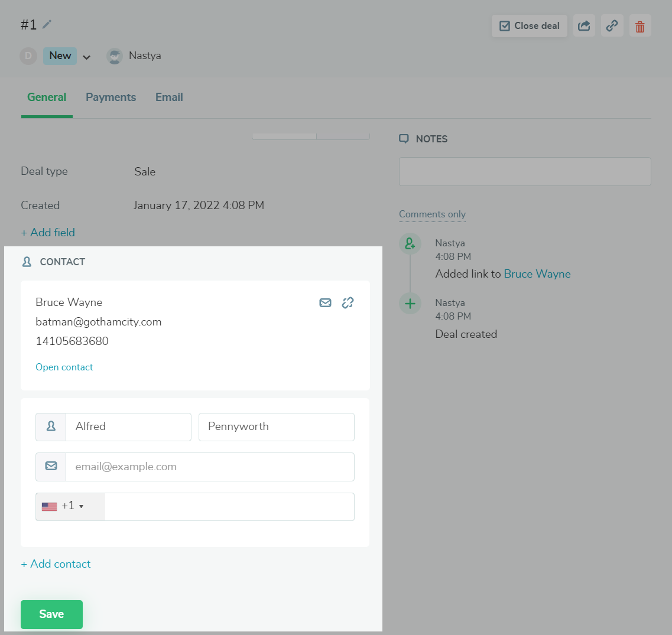Click the first name field with Alfred
Image resolution: width=672 pixels, height=635 pixels.
pyautogui.click(x=128, y=426)
